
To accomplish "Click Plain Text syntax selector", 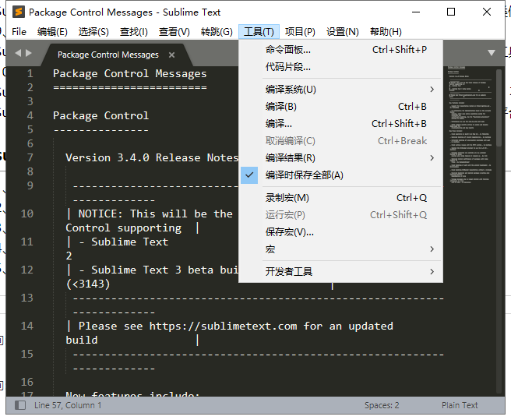I will 460,405.
